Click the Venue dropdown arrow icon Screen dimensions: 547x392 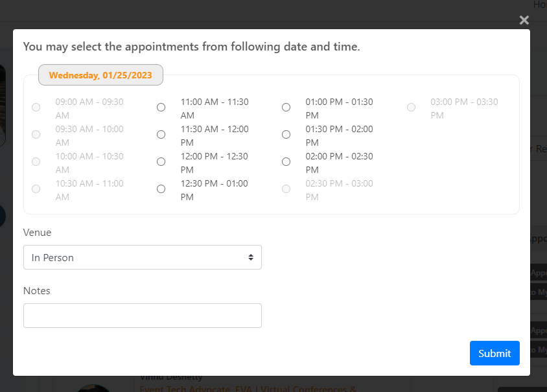[251, 257]
